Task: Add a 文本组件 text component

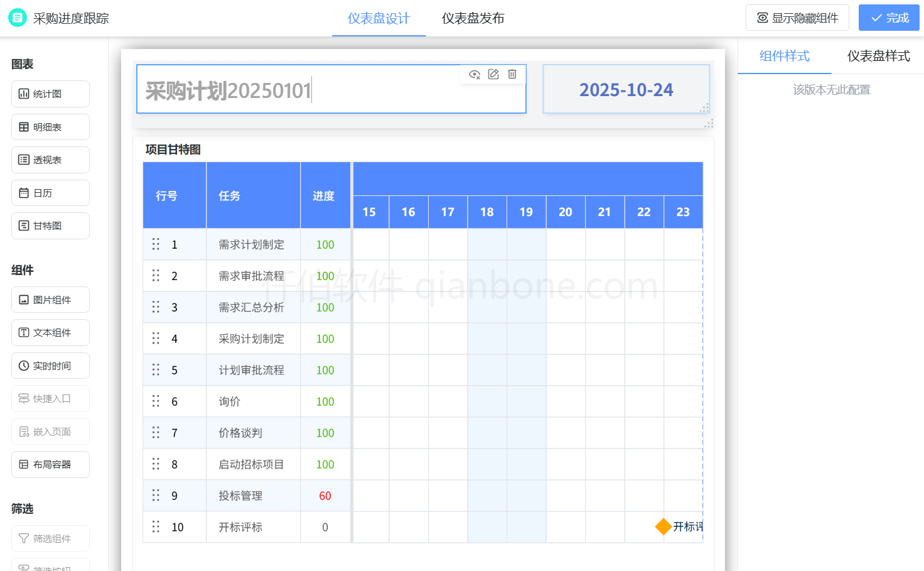Action: click(x=50, y=332)
